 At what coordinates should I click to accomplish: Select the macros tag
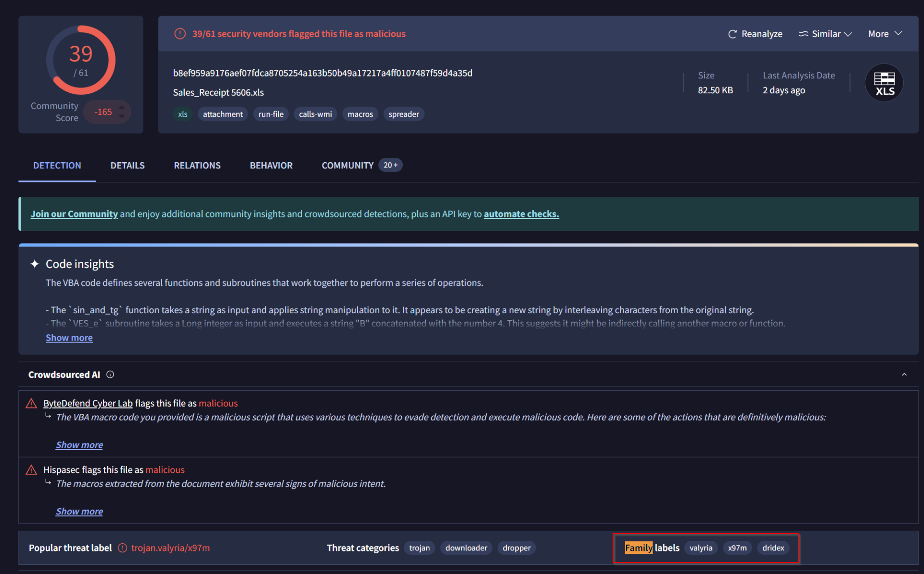click(x=360, y=114)
